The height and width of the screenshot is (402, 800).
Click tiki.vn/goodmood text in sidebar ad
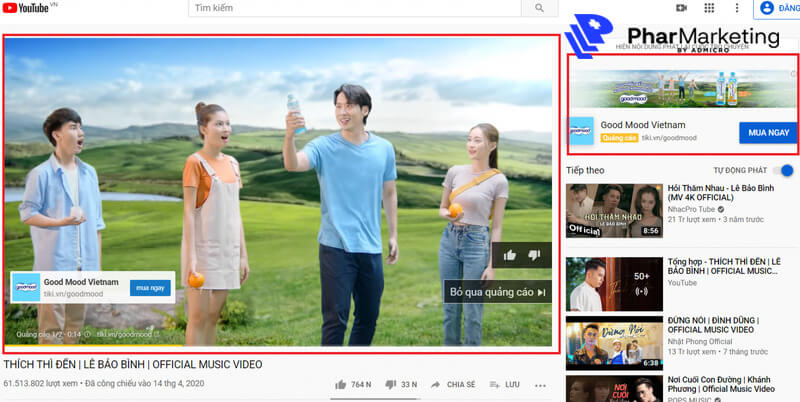[669, 138]
